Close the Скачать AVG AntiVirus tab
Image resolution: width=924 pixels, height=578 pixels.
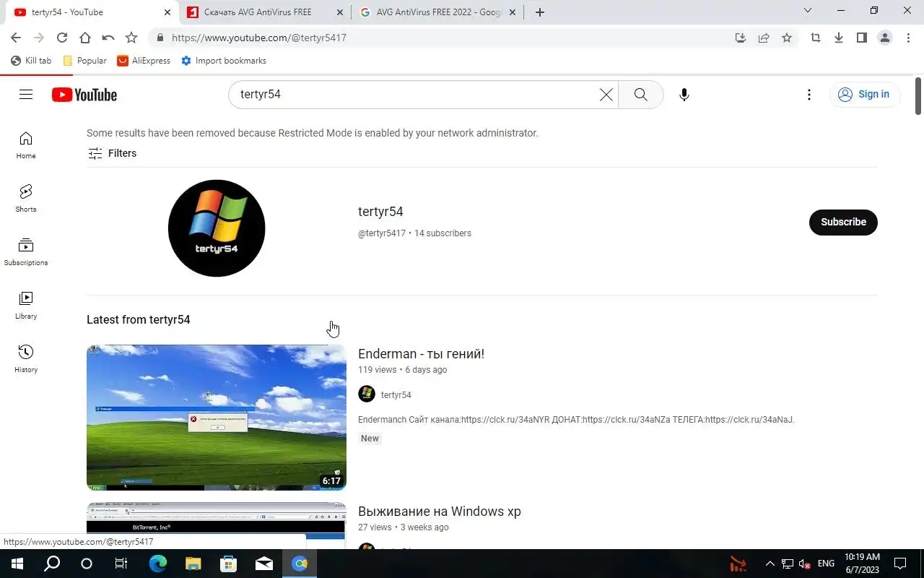click(340, 12)
